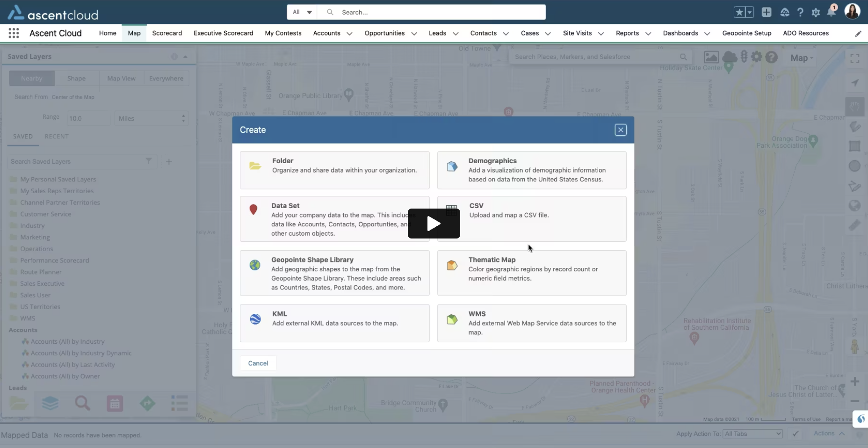The image size is (868, 448).
Task: Expand the Opportunities tab dropdown arrow
Action: click(x=414, y=34)
